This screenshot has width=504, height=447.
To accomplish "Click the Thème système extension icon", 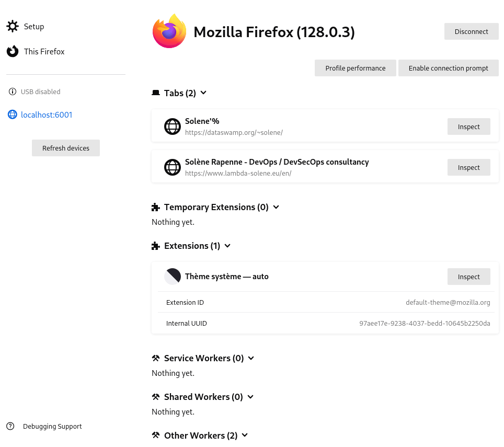I will [173, 277].
